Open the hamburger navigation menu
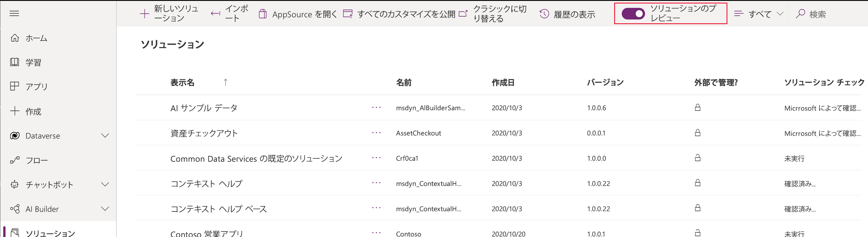 (14, 13)
